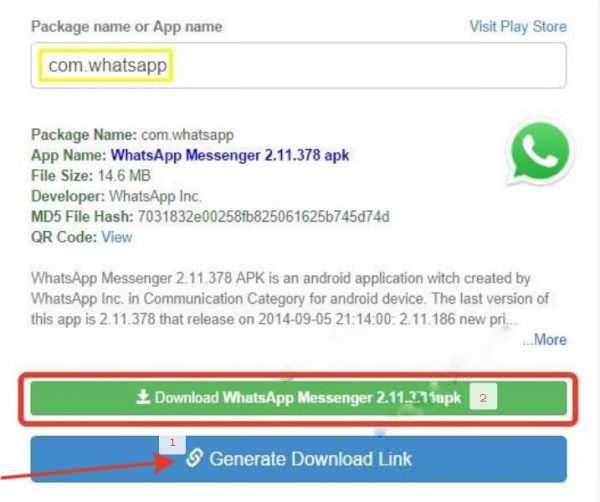The image size is (600, 502).
Task: Click the download arrow icon on green button
Action: pyautogui.click(x=143, y=397)
